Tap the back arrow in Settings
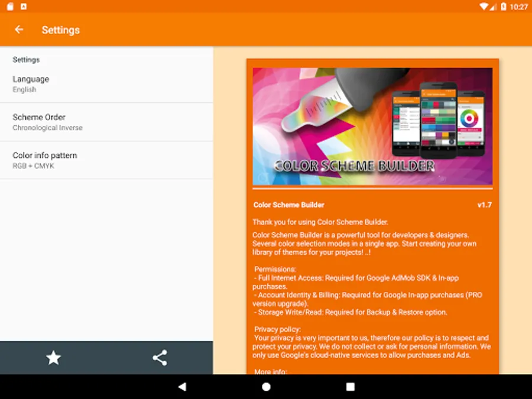532x399 pixels. tap(18, 30)
